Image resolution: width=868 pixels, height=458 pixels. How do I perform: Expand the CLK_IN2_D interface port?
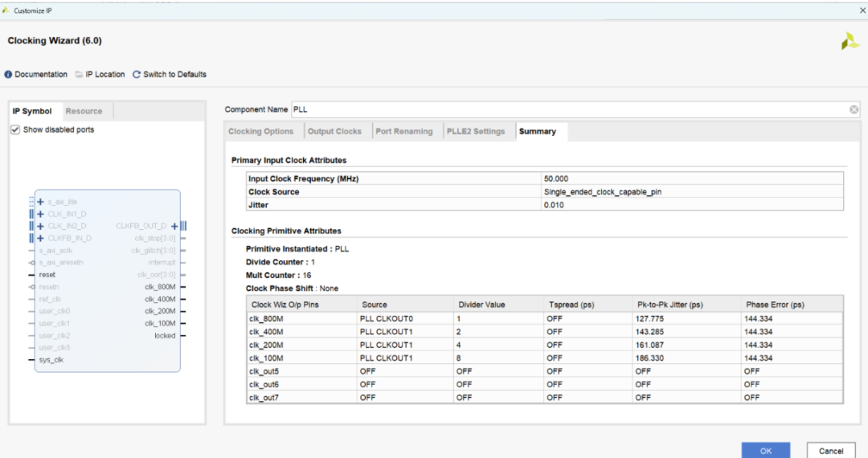point(40,227)
